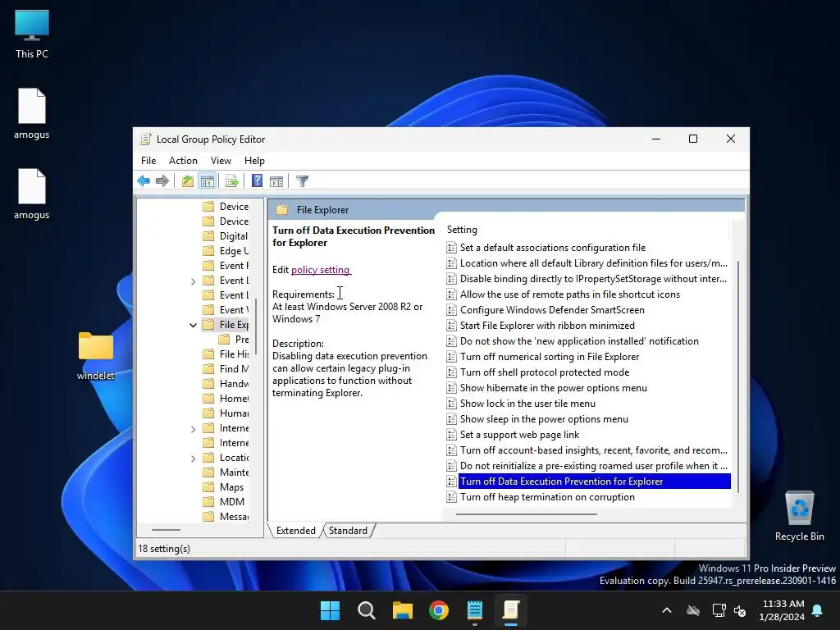840x630 pixels.
Task: Click the policy icon beside Configure Windows Defender SmartScreen
Action: tap(452, 310)
